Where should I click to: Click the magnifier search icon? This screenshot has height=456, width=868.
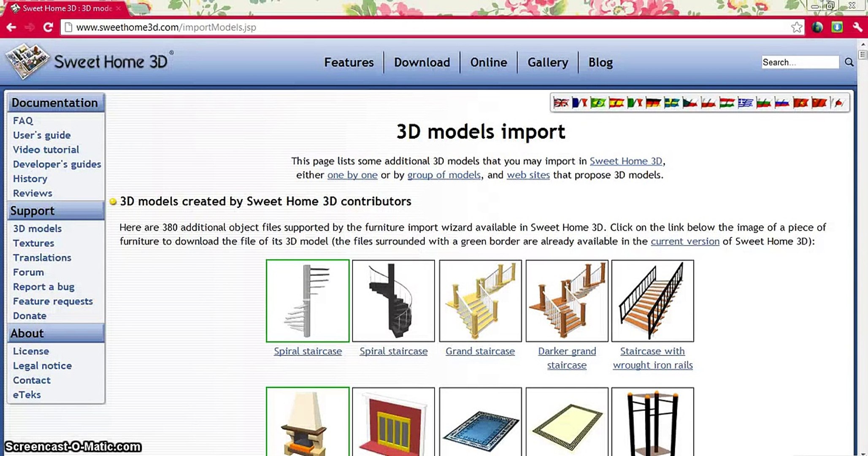849,62
